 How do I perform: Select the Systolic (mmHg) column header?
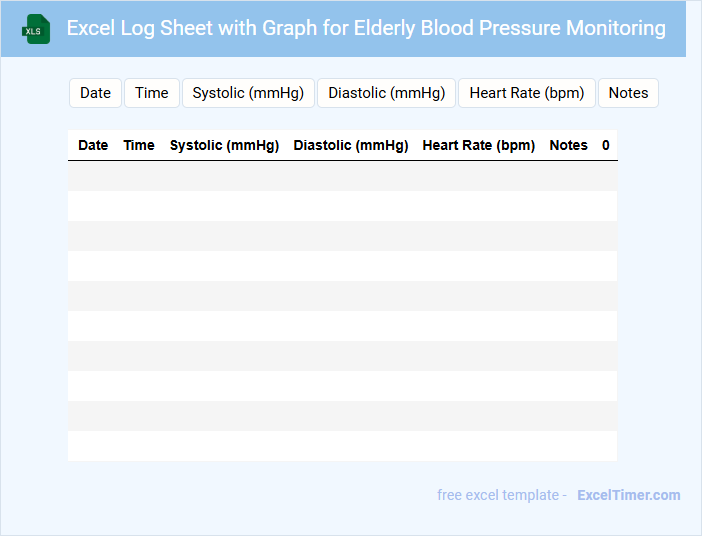(224, 145)
